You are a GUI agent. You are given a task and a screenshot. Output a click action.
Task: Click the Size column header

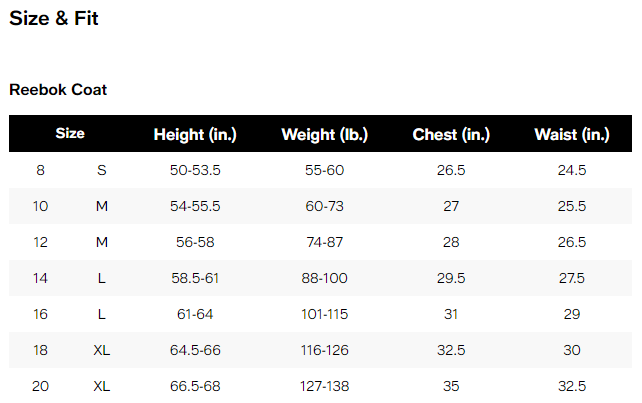[70, 133]
